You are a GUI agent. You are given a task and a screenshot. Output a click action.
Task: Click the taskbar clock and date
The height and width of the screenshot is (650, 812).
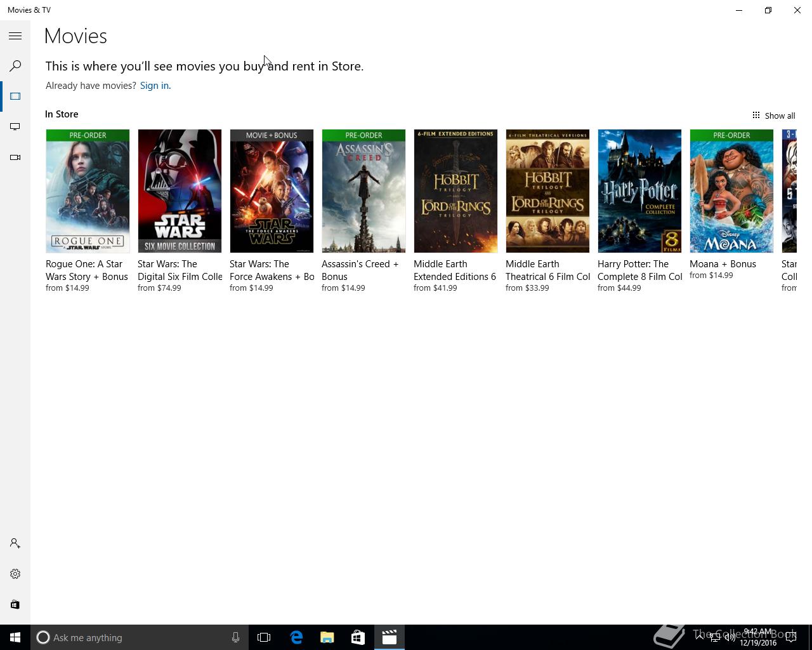pyautogui.click(x=758, y=637)
